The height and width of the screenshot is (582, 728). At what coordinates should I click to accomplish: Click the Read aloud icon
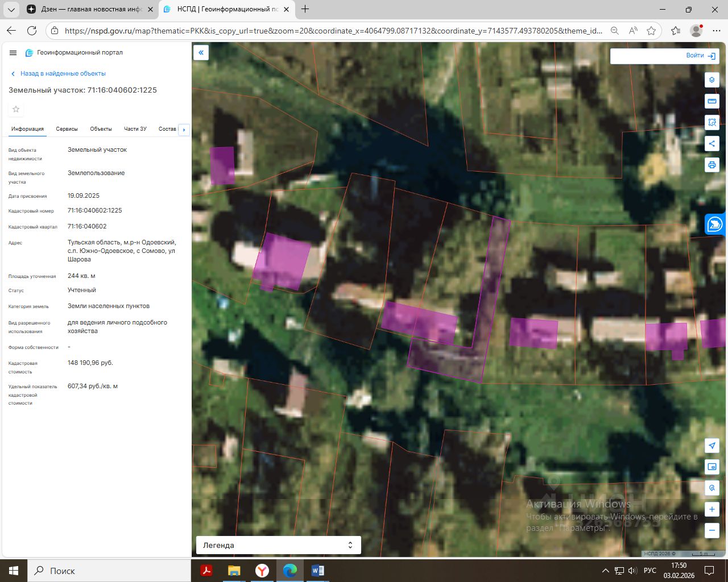pos(633,31)
